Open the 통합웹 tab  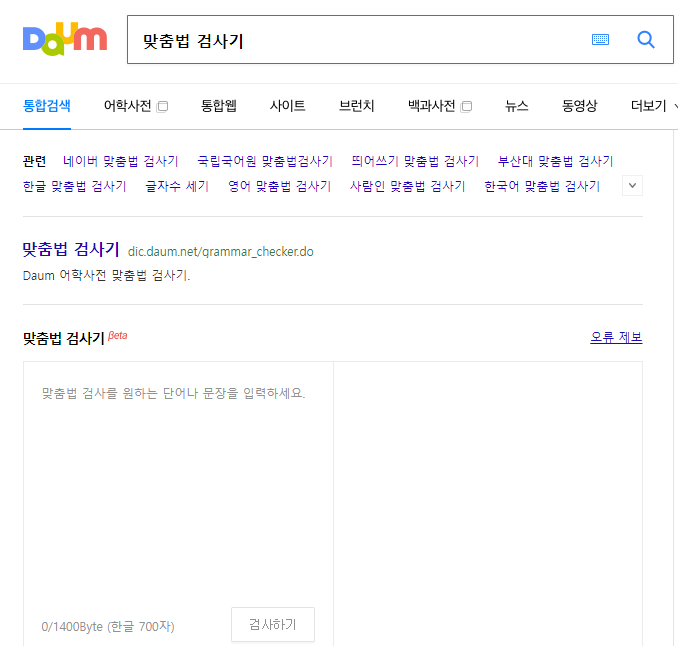[219, 106]
